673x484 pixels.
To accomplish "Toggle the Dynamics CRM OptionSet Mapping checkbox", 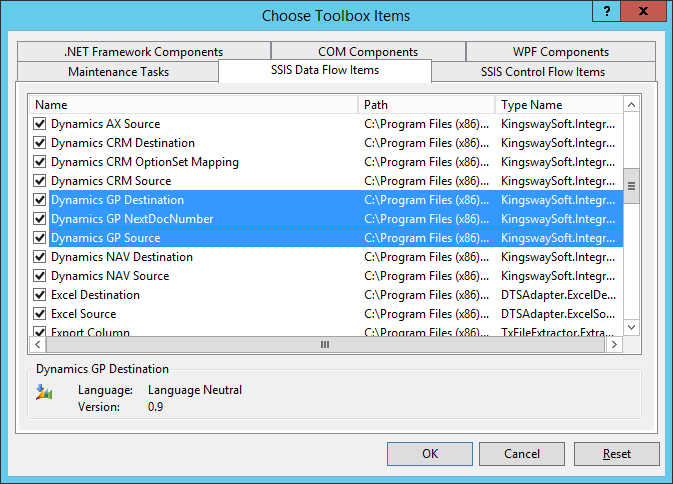I will point(39,162).
